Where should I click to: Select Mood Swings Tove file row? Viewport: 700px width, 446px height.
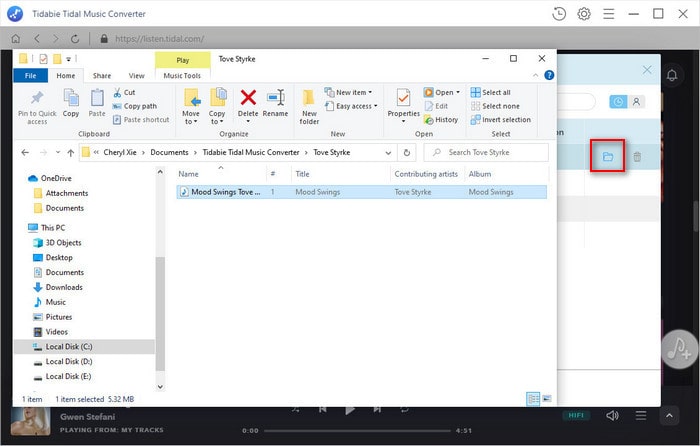[x=362, y=192]
